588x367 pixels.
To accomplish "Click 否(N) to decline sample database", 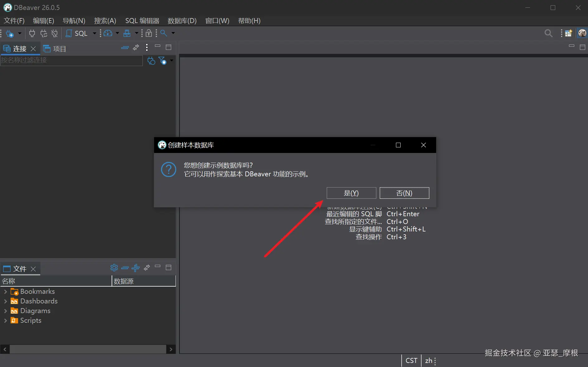I will coord(404,193).
